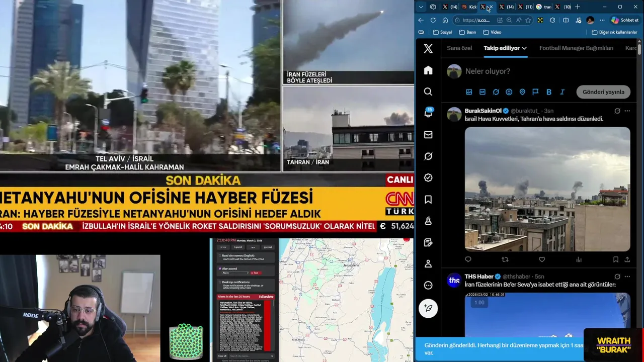
Task: Open X notifications bell with badge 15
Action: tap(428, 113)
